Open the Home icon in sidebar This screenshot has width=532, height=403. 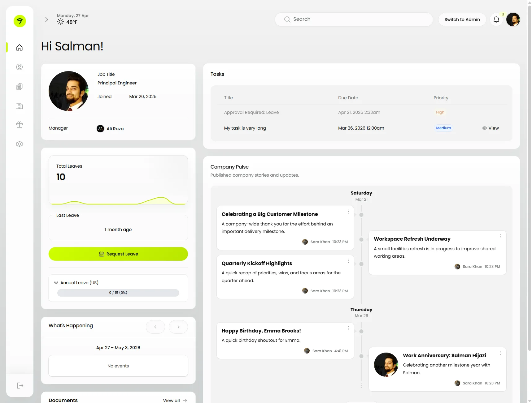click(x=20, y=48)
